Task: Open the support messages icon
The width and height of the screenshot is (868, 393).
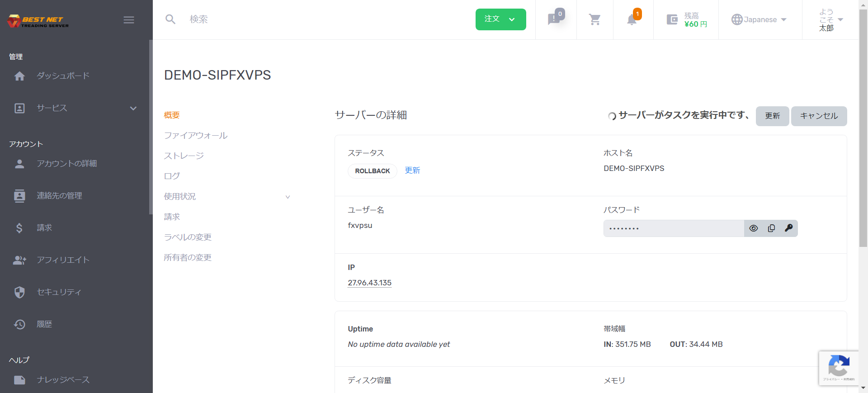Action: (x=554, y=19)
